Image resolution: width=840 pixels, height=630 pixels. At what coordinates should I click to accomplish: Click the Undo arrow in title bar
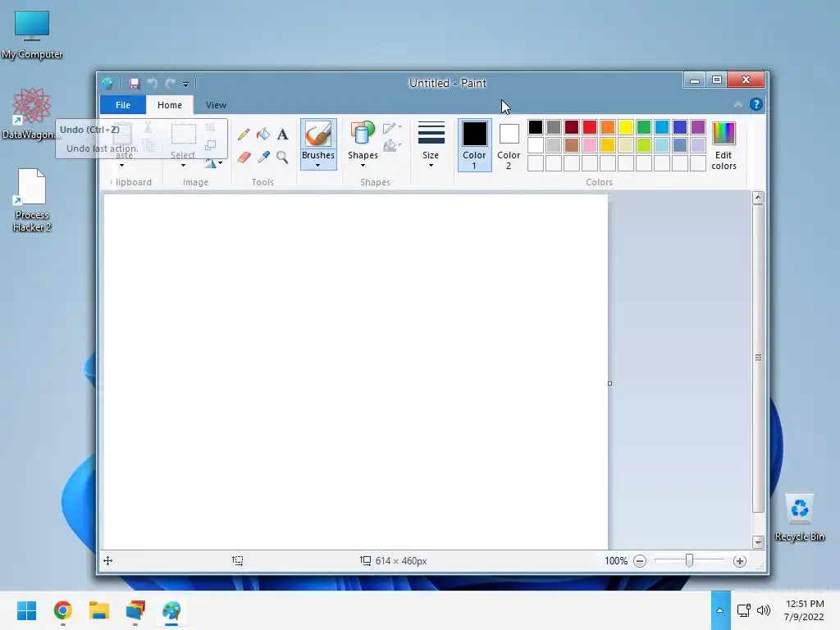coord(152,84)
